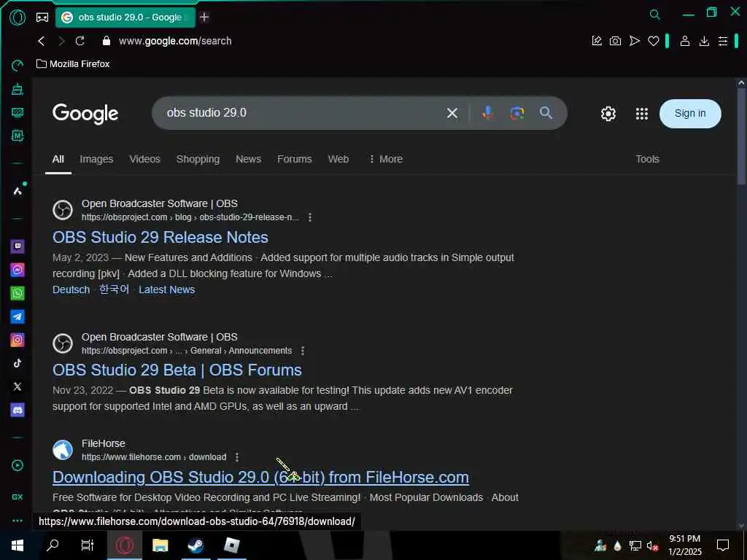Viewport: 747px width, 560px height.
Task: View site security lock icon
Action: (x=107, y=41)
